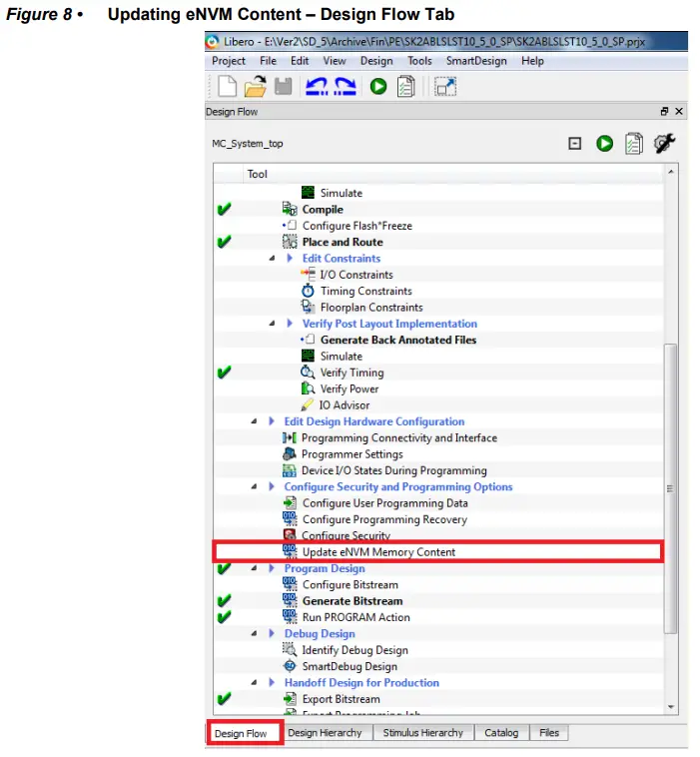Click the scrollbar up arrow
This screenshot has width=700, height=757.
(671, 172)
